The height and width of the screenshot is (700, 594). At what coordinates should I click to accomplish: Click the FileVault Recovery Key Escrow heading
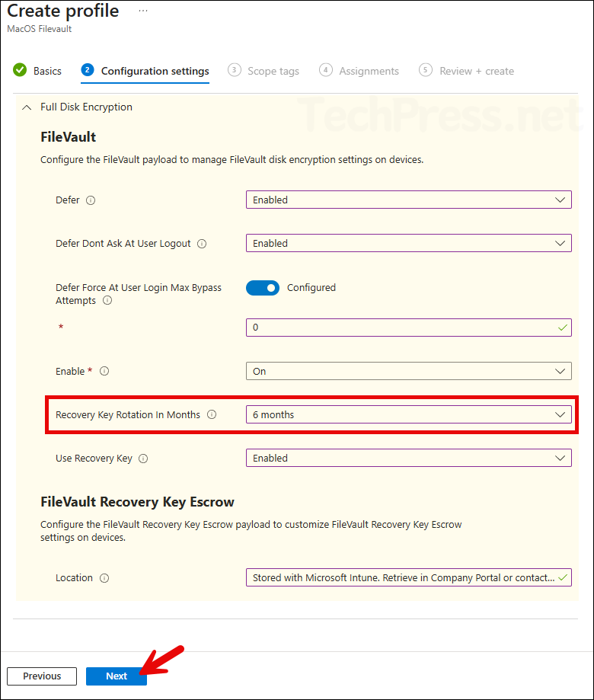(137, 502)
